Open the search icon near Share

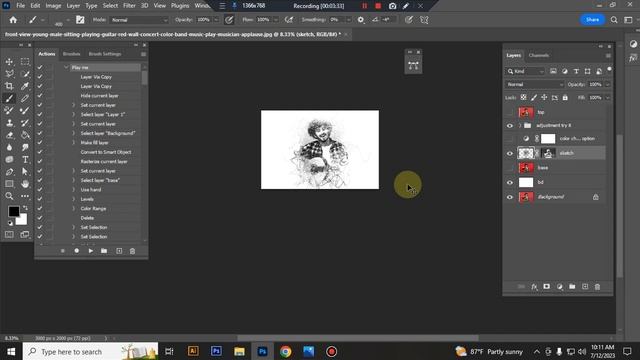point(614,20)
